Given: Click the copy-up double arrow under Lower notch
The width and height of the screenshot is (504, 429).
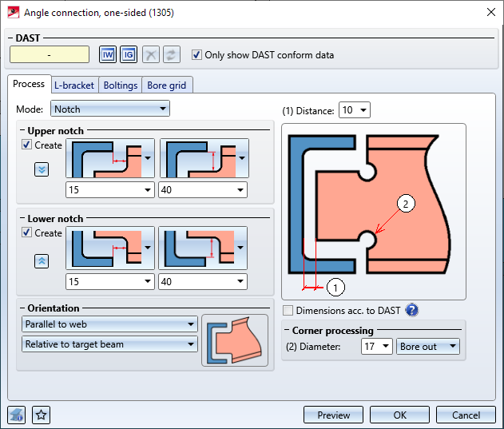Looking at the screenshot, I should pyautogui.click(x=42, y=261).
